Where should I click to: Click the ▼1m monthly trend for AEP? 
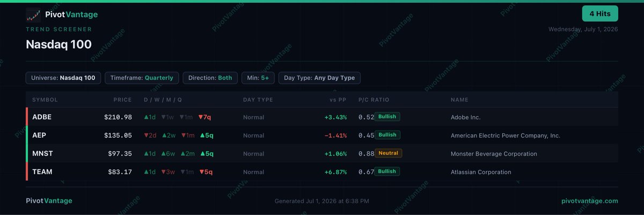click(x=188, y=135)
